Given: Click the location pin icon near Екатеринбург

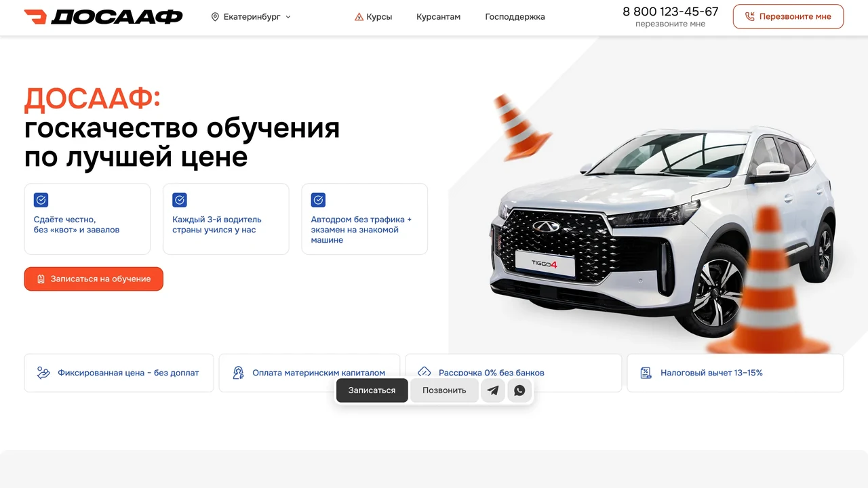Looking at the screenshot, I should click(x=215, y=17).
